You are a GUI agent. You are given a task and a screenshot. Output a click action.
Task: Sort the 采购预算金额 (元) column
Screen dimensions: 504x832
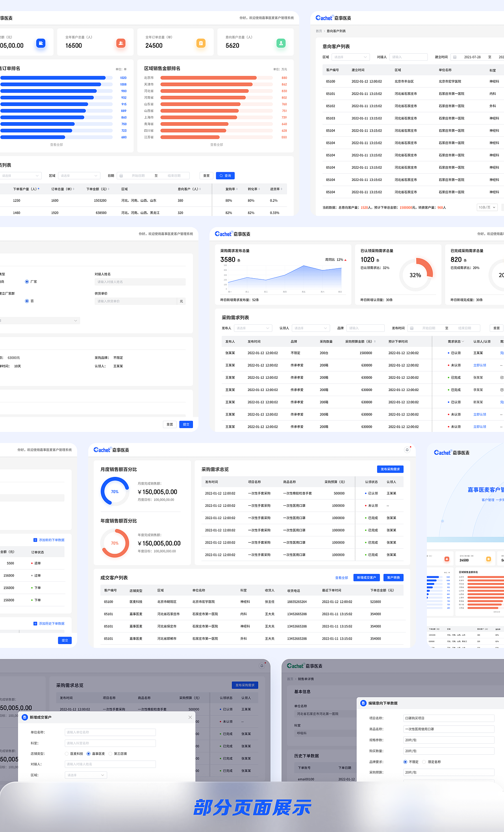click(375, 342)
